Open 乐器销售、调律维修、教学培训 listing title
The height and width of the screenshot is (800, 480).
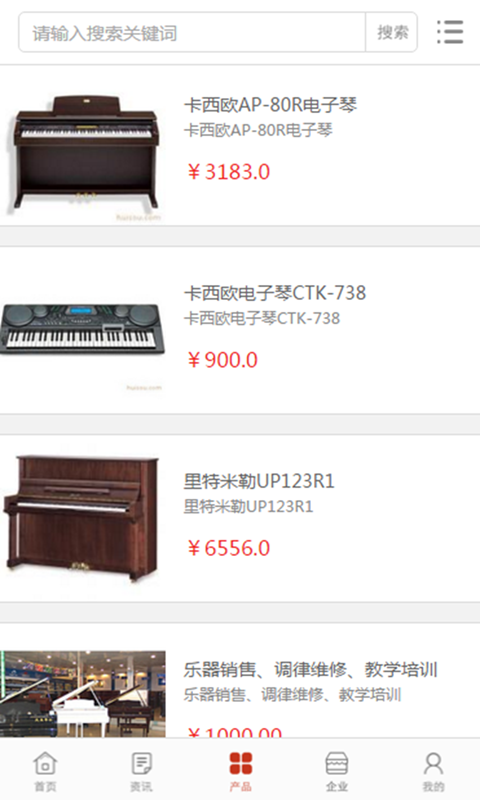311,669
